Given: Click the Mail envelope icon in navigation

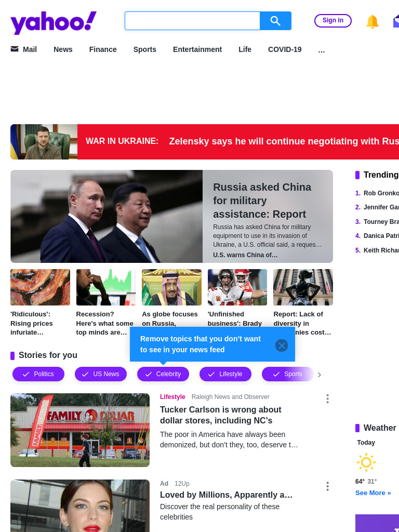Looking at the screenshot, I should click(x=15, y=49).
